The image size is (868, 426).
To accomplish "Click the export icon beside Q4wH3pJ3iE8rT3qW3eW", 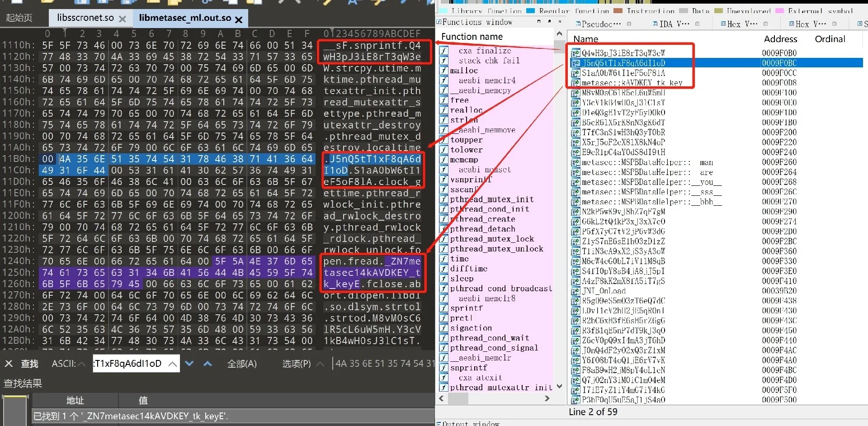I will point(576,53).
